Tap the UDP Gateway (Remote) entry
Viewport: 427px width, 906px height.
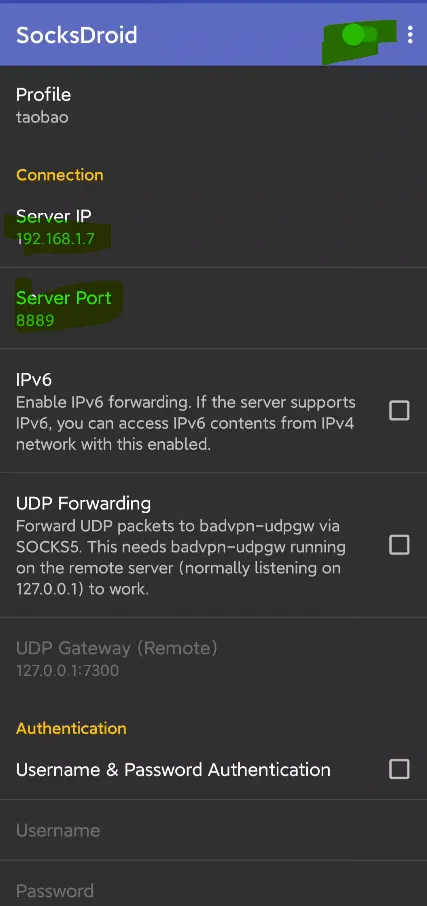tap(213, 659)
